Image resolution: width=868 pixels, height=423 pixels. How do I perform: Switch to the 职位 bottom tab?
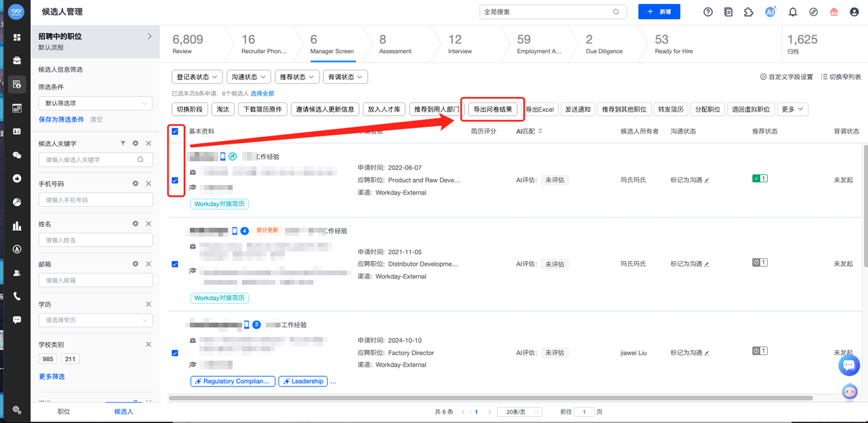[x=63, y=411]
